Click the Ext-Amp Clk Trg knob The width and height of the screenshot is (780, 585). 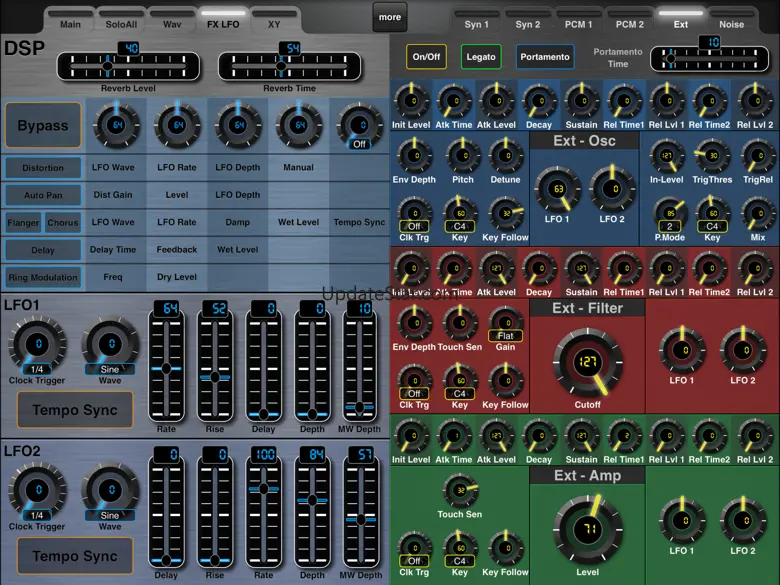[414, 549]
